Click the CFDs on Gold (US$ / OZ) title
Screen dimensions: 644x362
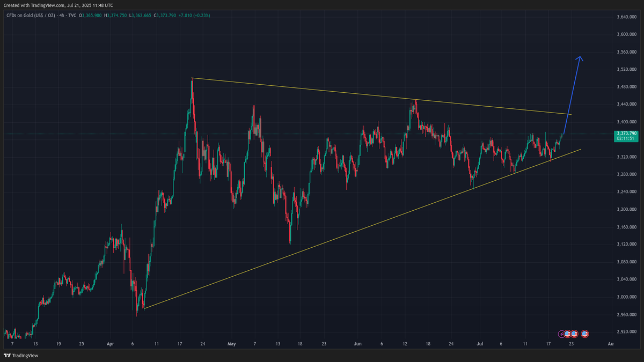pos(31,15)
